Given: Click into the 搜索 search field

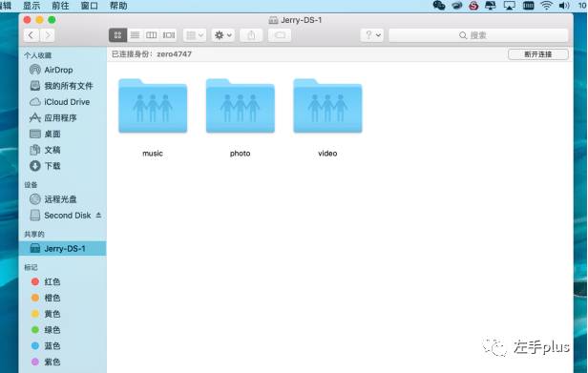Looking at the screenshot, I should point(478,35).
